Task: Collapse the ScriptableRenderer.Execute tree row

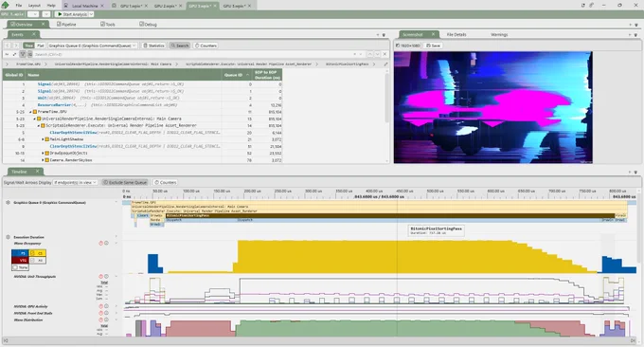Action: click(39, 125)
